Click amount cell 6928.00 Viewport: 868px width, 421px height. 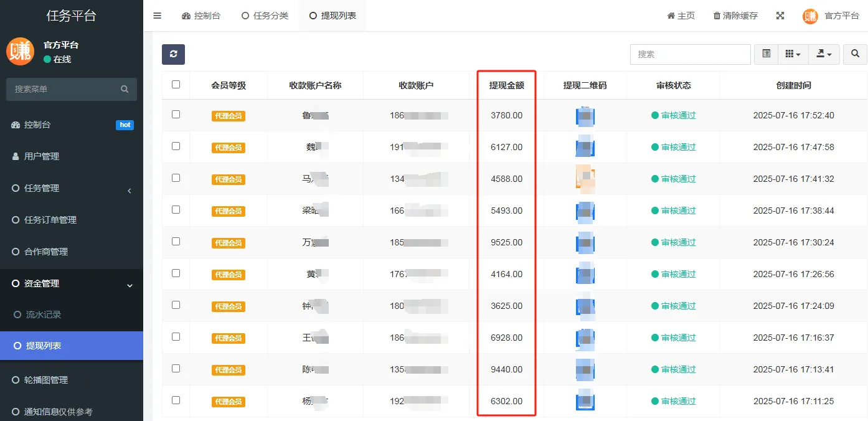(x=506, y=338)
